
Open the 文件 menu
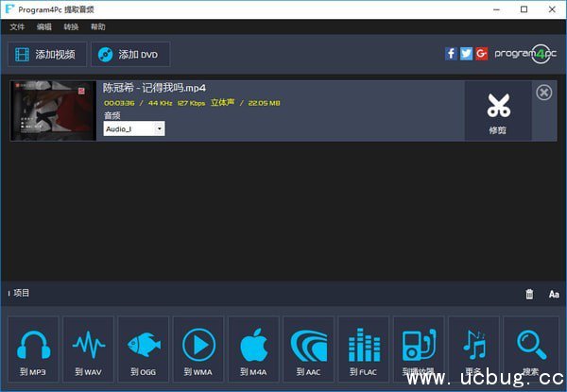coord(17,26)
